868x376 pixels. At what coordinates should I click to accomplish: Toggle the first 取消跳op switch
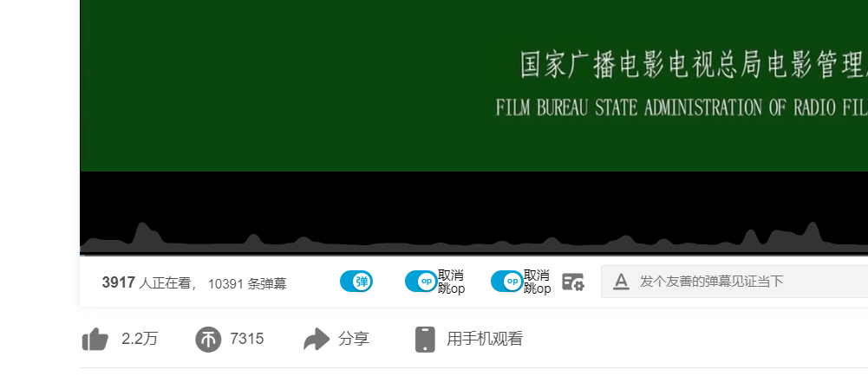(421, 282)
